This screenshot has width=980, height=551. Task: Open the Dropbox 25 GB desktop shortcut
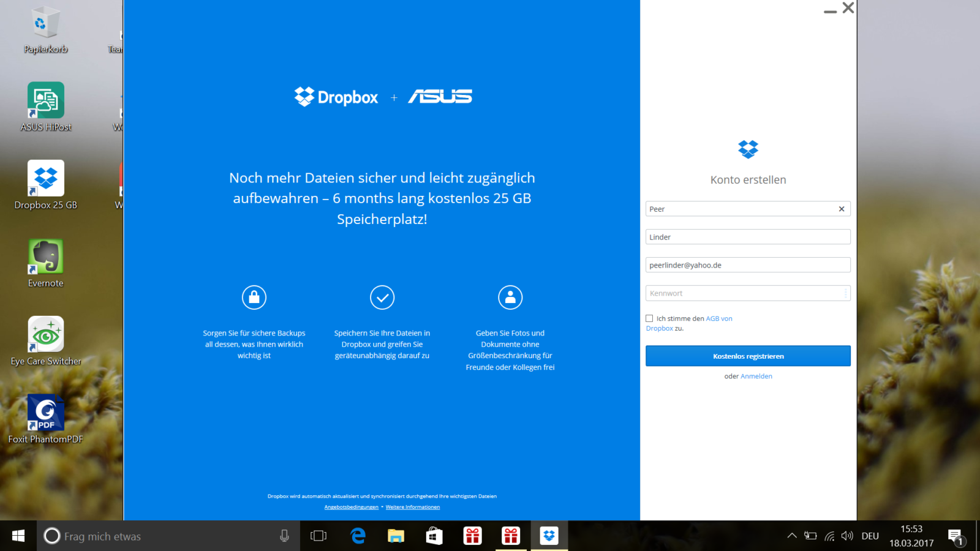[x=46, y=179]
